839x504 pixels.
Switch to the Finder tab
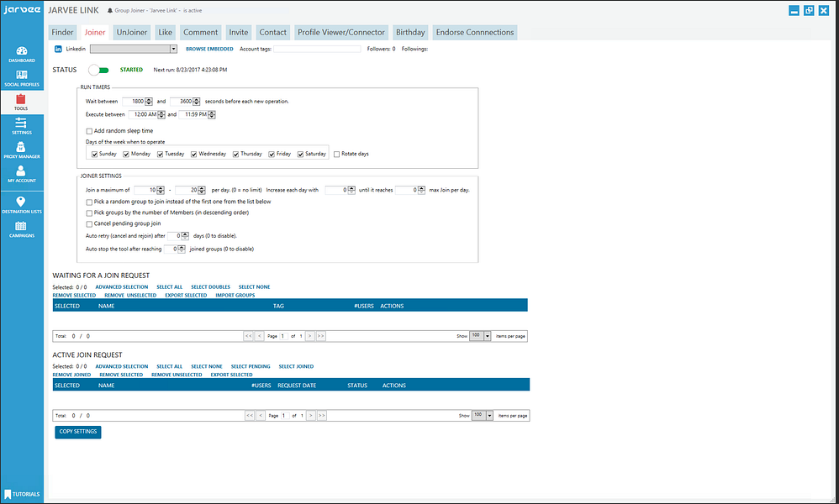point(62,32)
